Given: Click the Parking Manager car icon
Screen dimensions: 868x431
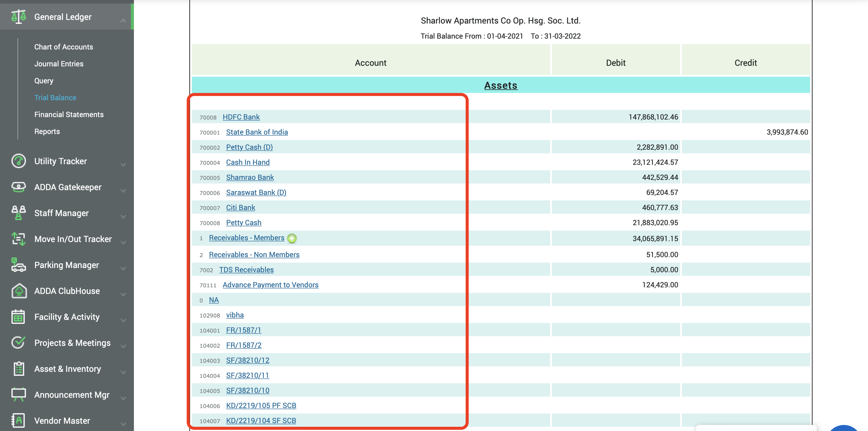Looking at the screenshot, I should point(18,265).
